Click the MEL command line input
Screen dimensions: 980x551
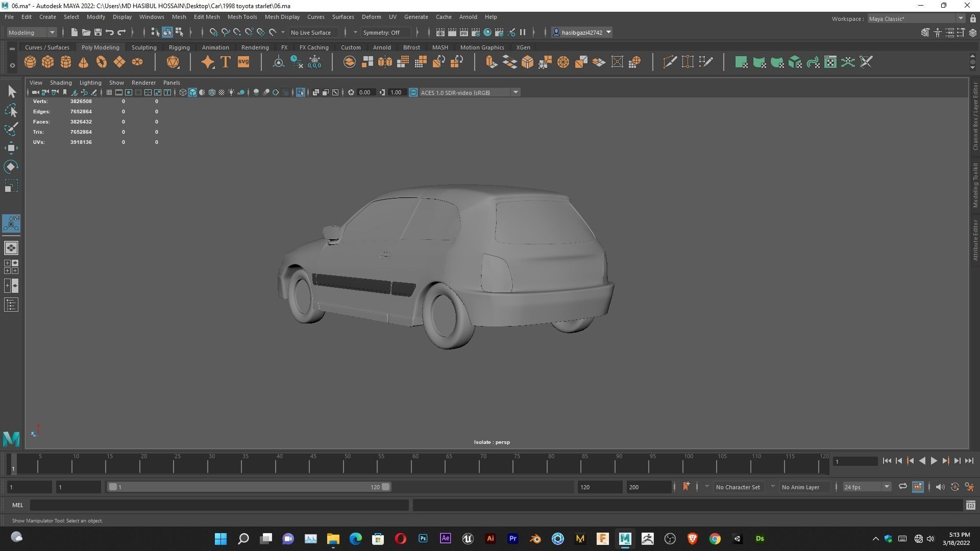click(x=219, y=505)
